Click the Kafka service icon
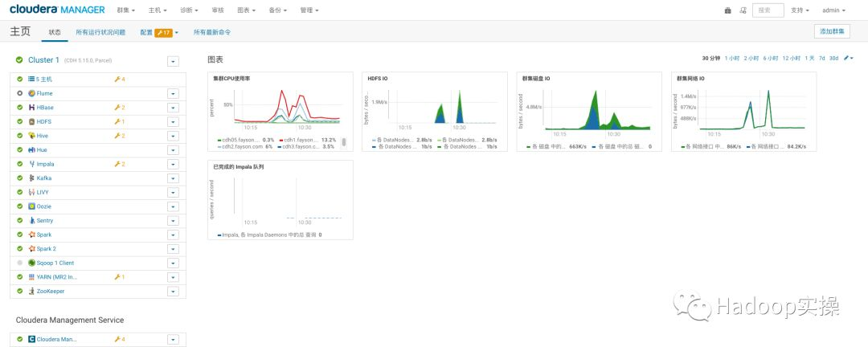Viewport: 868px width, 347px height. pyautogui.click(x=32, y=178)
